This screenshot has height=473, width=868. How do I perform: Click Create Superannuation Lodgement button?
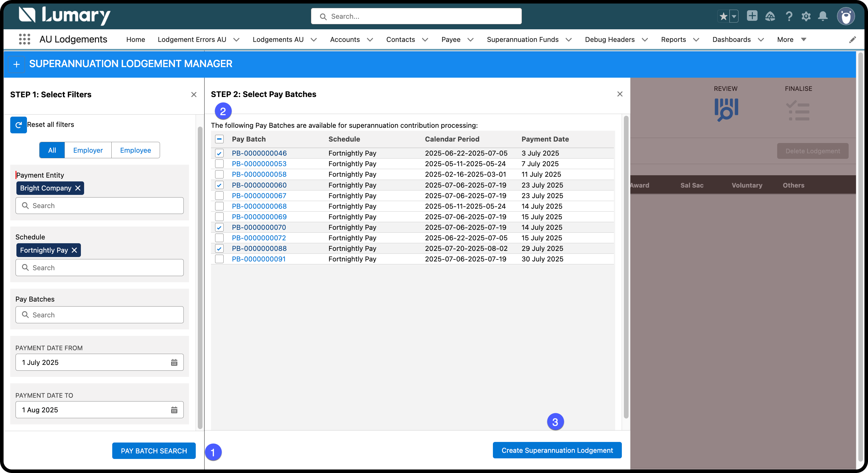[557, 450]
